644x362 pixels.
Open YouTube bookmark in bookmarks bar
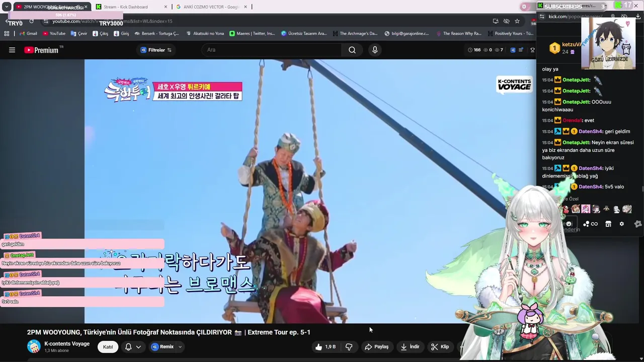click(x=54, y=34)
